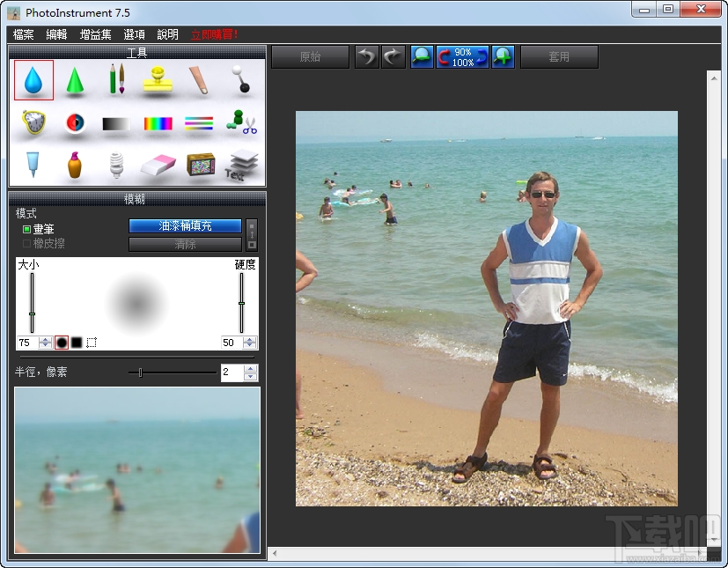
Task: Open the 增益集 plugins menu
Action: [96, 34]
